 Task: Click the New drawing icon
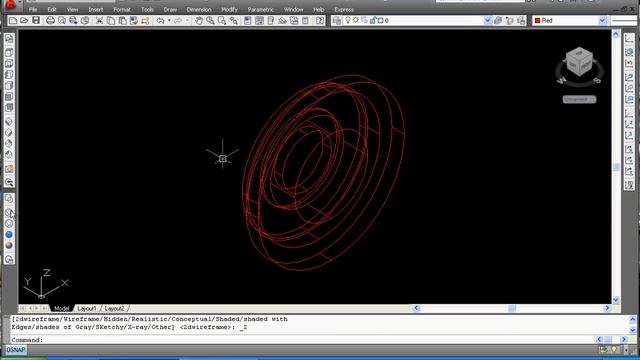(x=13, y=20)
